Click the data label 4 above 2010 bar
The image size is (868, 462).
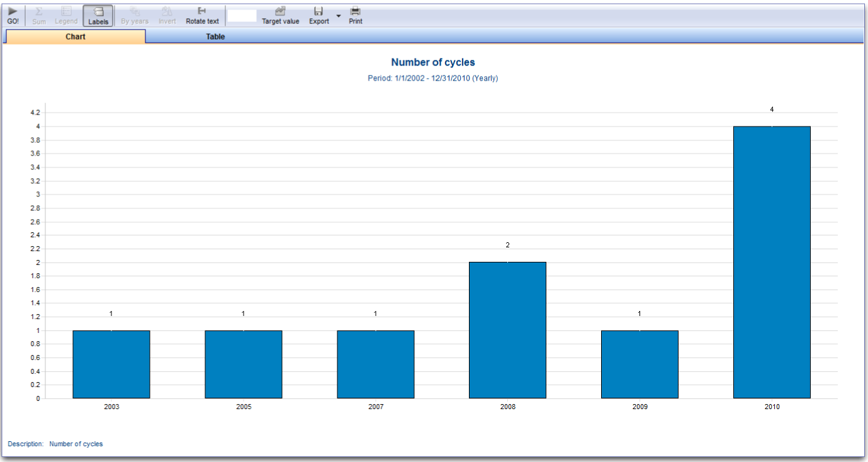coord(772,110)
